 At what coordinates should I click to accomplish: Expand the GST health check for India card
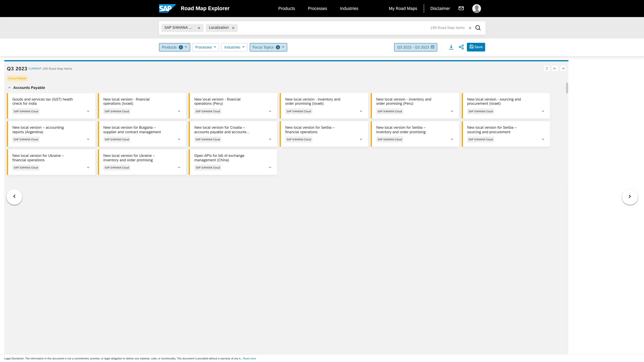tap(88, 111)
